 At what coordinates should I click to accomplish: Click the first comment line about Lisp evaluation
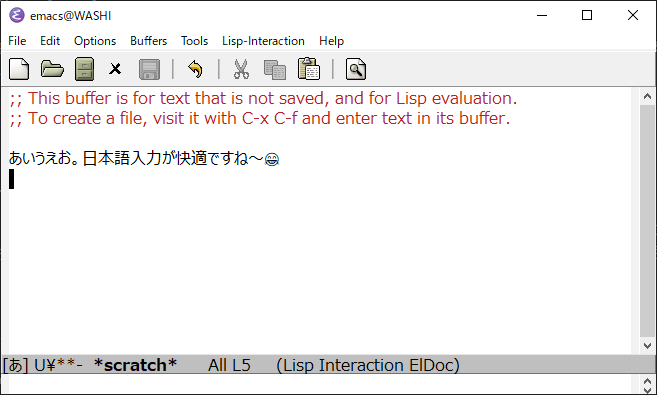point(263,99)
